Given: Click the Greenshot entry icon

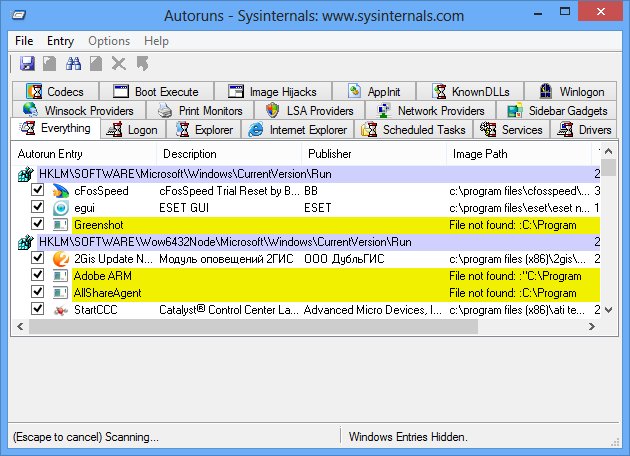Looking at the screenshot, I should tap(61, 225).
